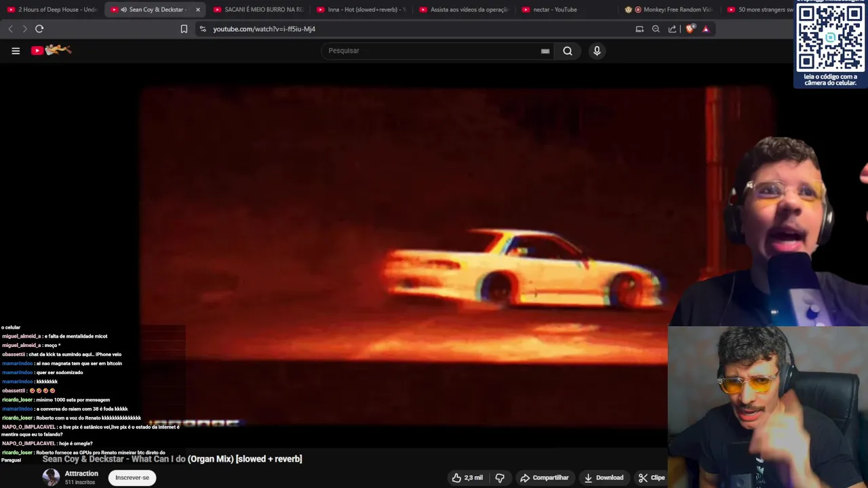Click the Download button
This screenshot has width=868, height=488.
click(x=604, y=478)
